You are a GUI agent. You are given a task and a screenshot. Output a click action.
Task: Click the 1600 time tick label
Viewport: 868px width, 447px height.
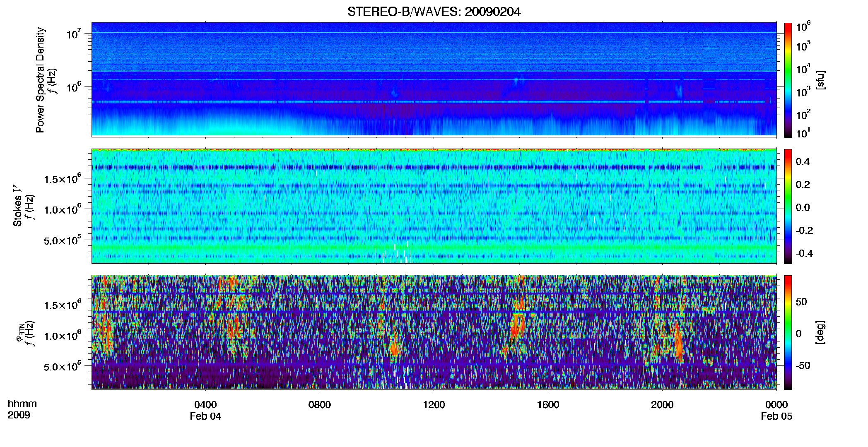click(548, 405)
